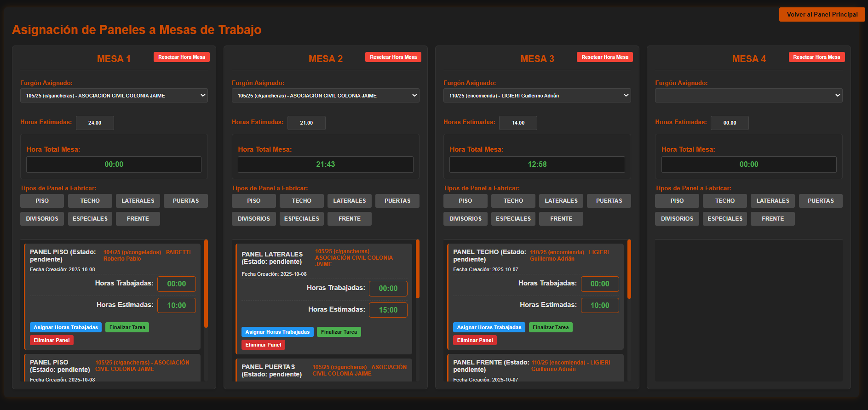The image size is (868, 410).
Task: Click PANEL LATERALES Horas Estimadas 15:00 box
Action: 388,310
